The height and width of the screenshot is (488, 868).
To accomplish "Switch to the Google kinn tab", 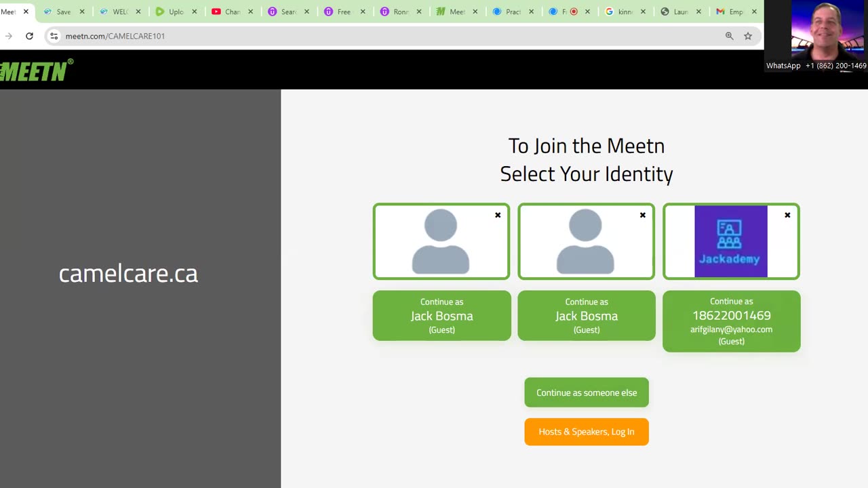I will pos(624,12).
